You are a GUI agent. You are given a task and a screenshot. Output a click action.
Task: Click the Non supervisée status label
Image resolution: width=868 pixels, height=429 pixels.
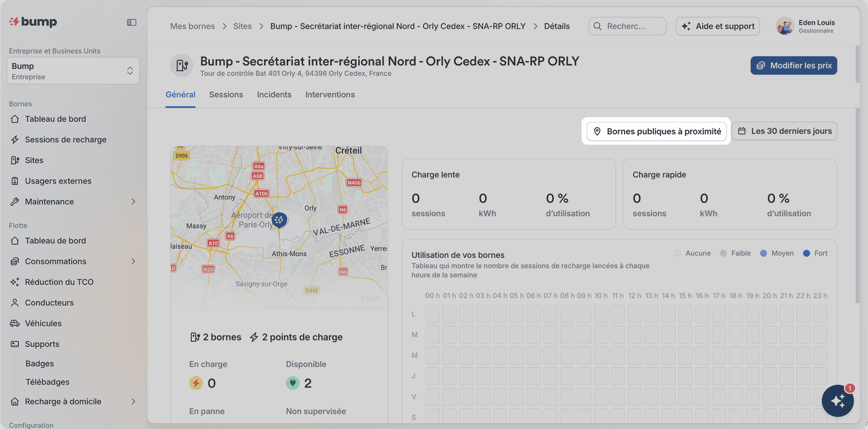point(316,411)
